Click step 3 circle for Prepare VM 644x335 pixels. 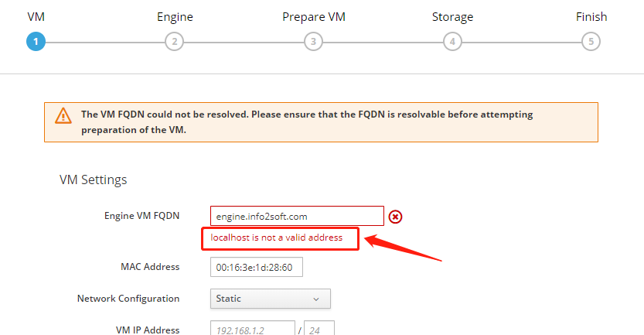pos(313,42)
